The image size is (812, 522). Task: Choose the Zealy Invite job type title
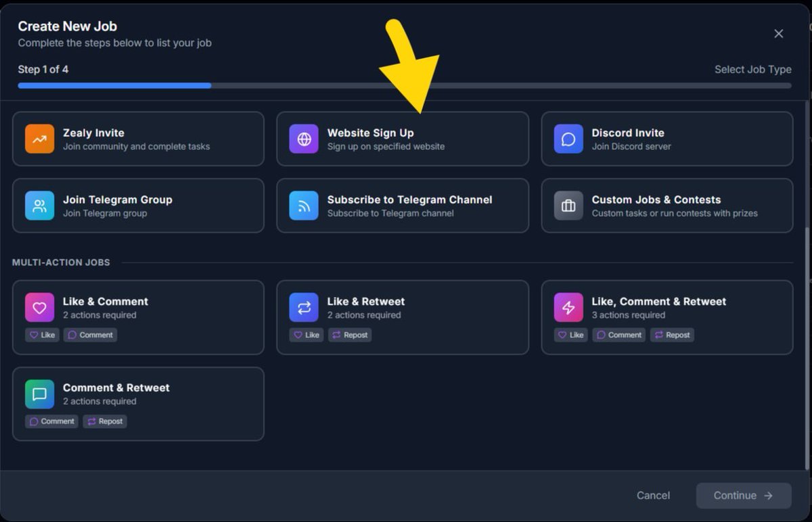(x=93, y=133)
